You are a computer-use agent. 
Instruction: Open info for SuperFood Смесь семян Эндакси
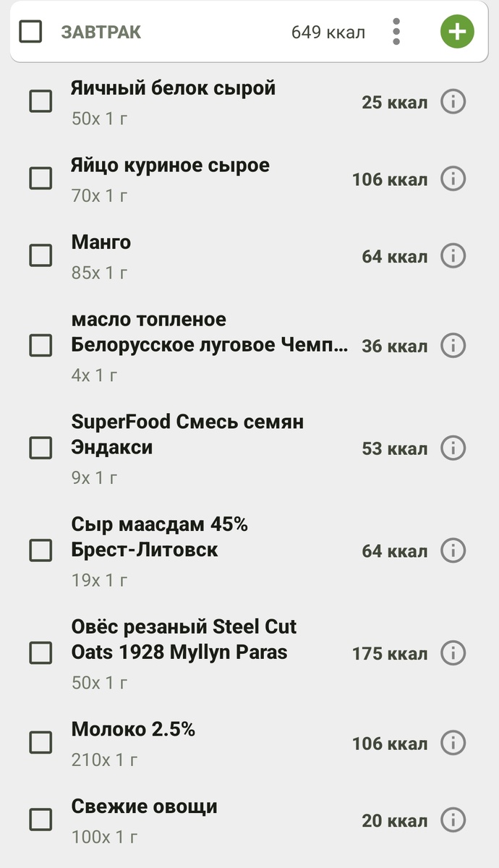453,448
